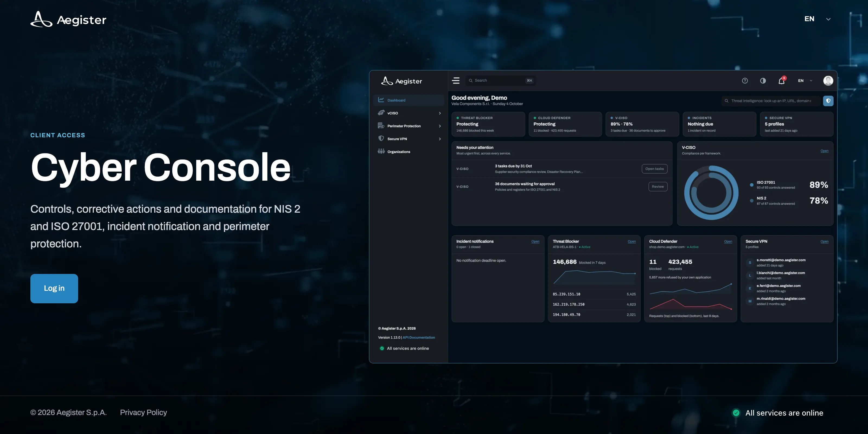The height and width of the screenshot is (434, 868).
Task: Open the Secure VPN panel Open link
Action: [x=824, y=242]
